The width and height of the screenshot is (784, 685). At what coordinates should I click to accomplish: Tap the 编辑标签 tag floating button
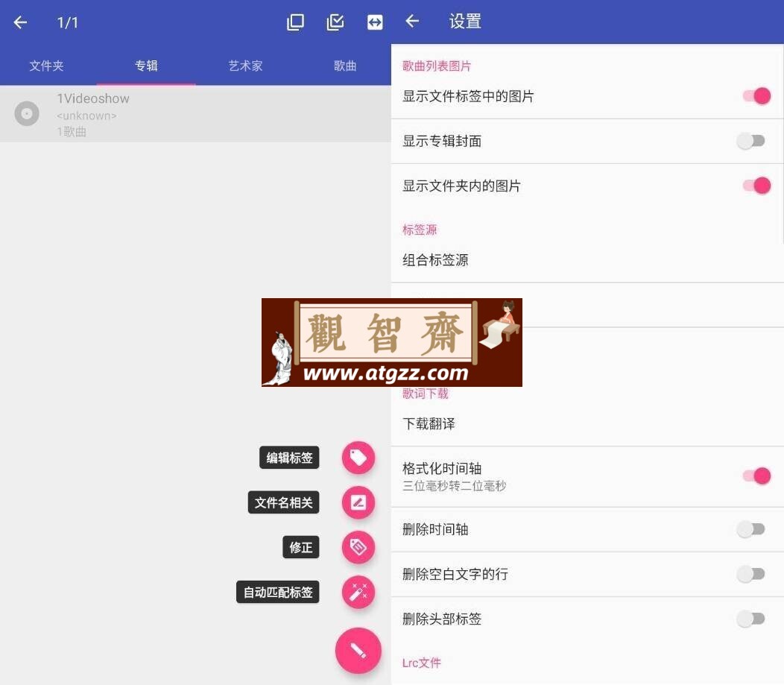[358, 458]
